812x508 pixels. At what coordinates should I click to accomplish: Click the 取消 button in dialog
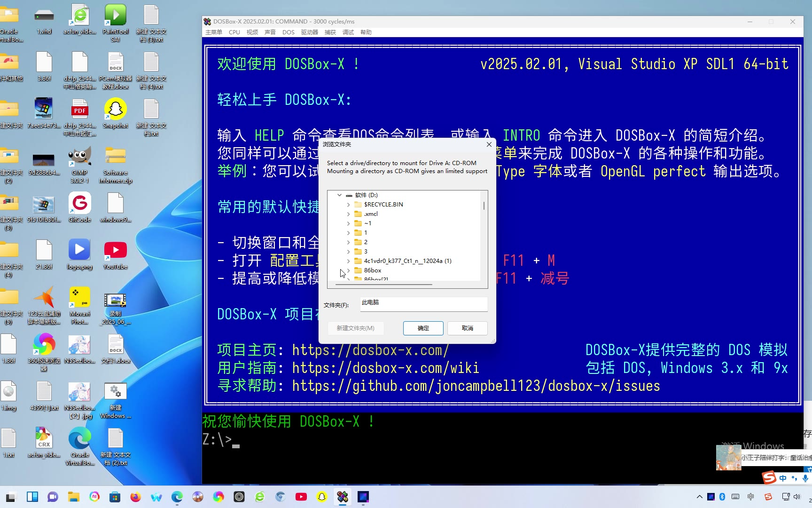tap(467, 328)
